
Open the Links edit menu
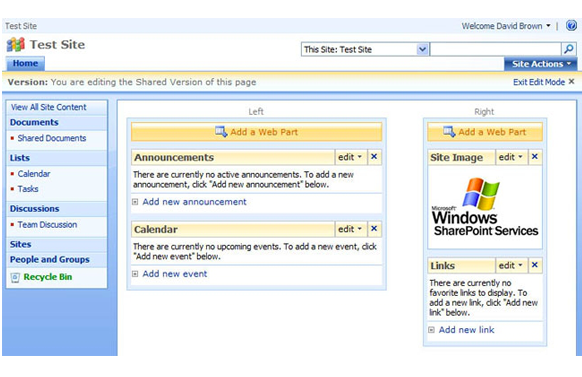point(511,265)
